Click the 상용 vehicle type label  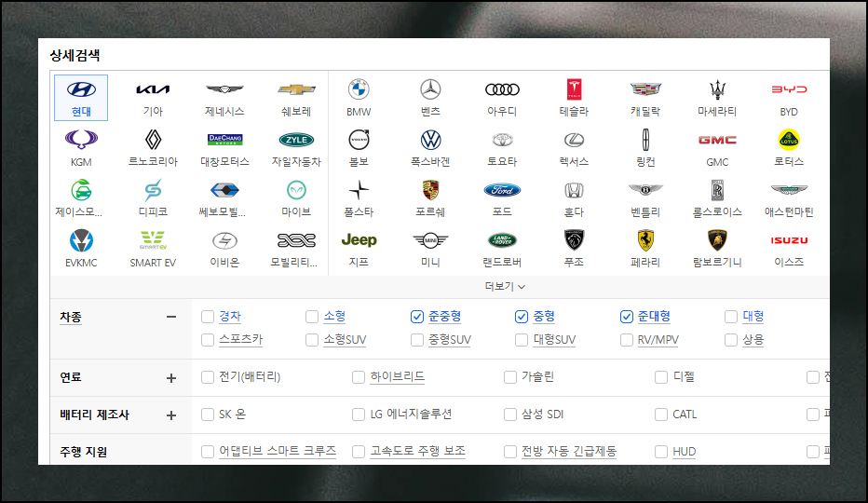tap(753, 340)
